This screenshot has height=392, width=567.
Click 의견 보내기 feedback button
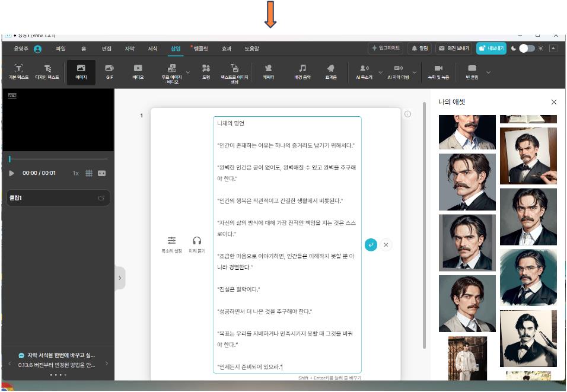coord(454,48)
